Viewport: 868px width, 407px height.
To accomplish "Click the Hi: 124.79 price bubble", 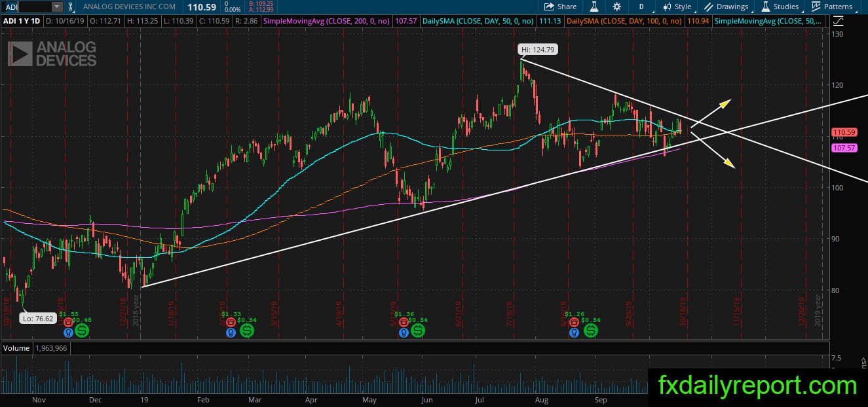I will coord(538,49).
